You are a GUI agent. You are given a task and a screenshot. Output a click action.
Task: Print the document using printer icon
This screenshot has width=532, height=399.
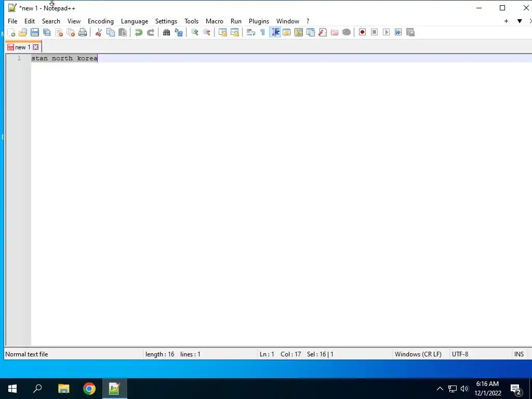[x=83, y=32]
